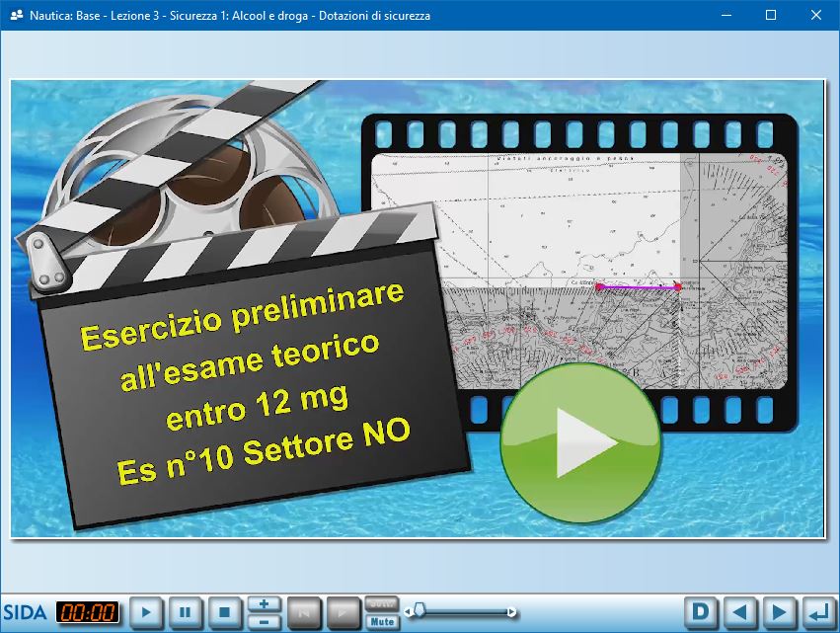
Task: Click the 00:00 timer display
Action: pos(87,612)
